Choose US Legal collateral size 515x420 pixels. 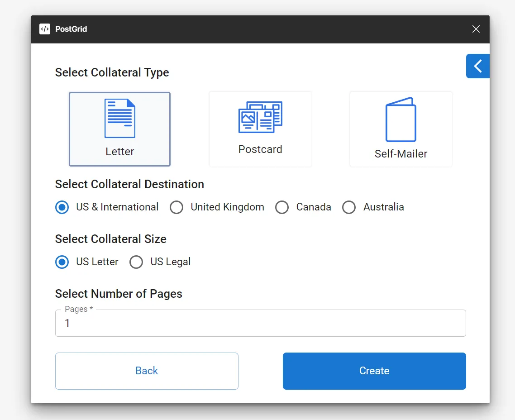pyautogui.click(x=136, y=262)
